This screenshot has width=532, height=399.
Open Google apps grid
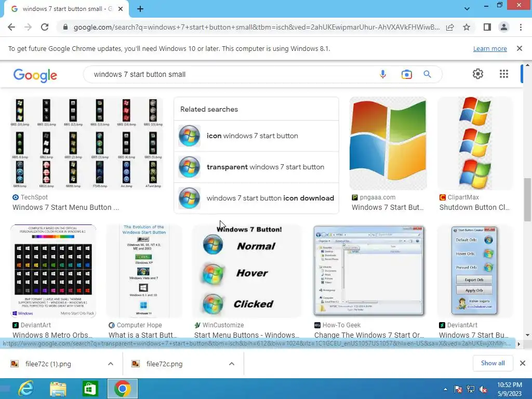[504, 74]
